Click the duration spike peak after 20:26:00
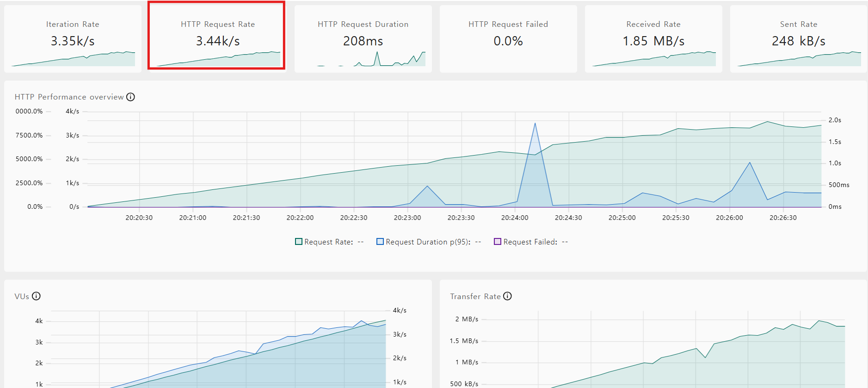The height and width of the screenshot is (388, 868). tap(750, 163)
